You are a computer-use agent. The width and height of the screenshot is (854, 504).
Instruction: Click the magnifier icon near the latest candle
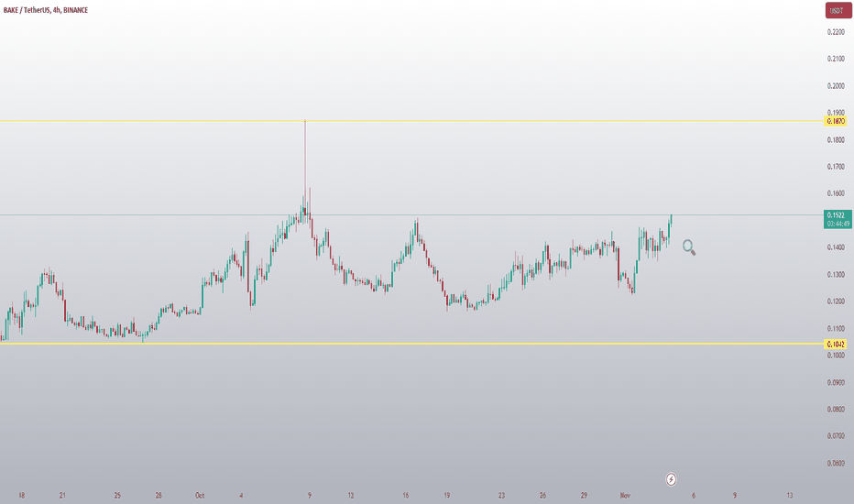pyautogui.click(x=689, y=247)
